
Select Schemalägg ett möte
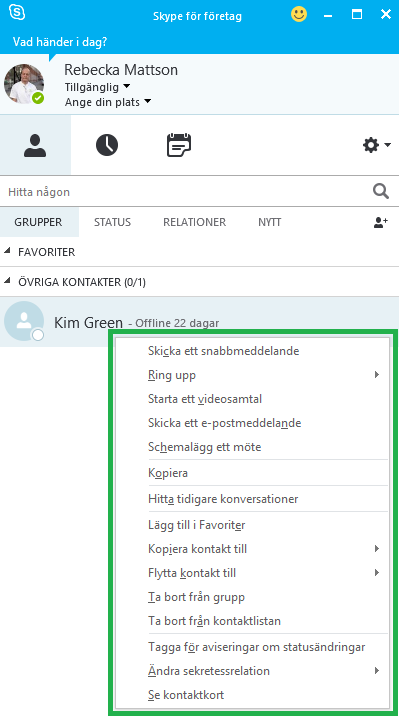pos(252,447)
